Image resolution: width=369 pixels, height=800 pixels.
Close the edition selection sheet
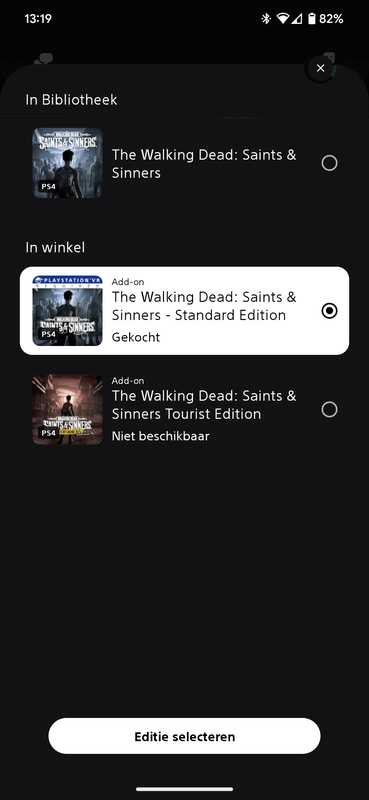pyautogui.click(x=320, y=68)
